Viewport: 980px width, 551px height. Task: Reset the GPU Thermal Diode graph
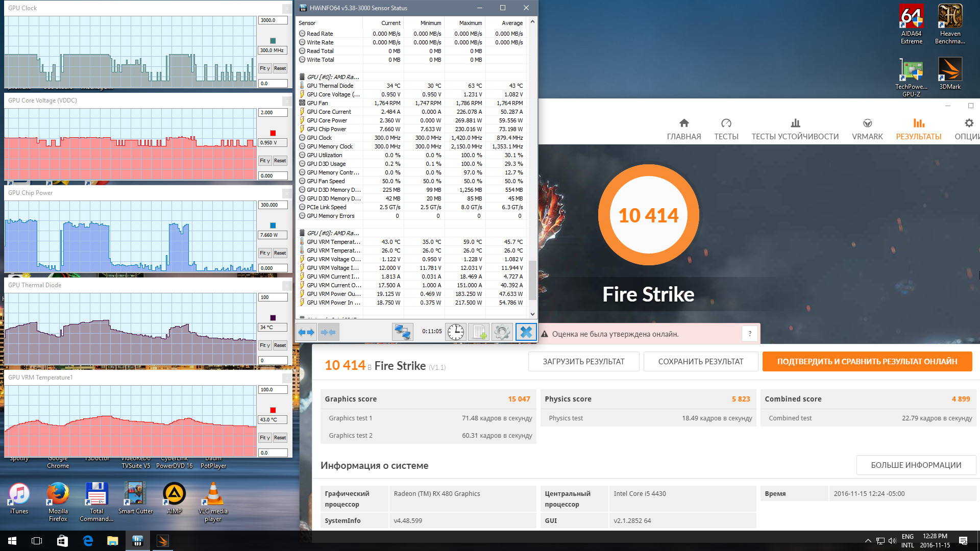tap(280, 345)
